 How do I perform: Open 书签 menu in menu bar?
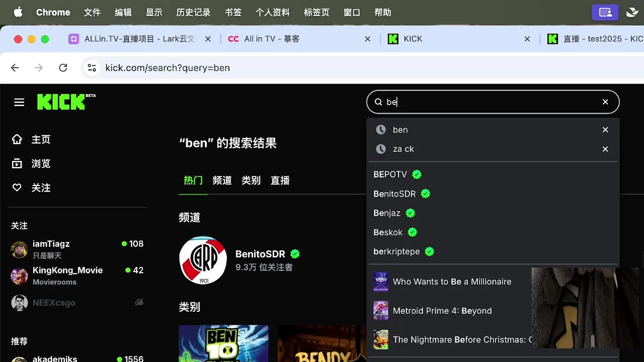tap(233, 13)
